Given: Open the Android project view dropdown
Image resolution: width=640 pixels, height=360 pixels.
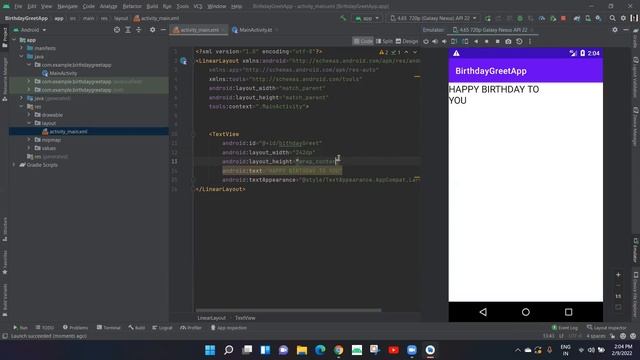Looking at the screenshot, I should tap(30, 30).
